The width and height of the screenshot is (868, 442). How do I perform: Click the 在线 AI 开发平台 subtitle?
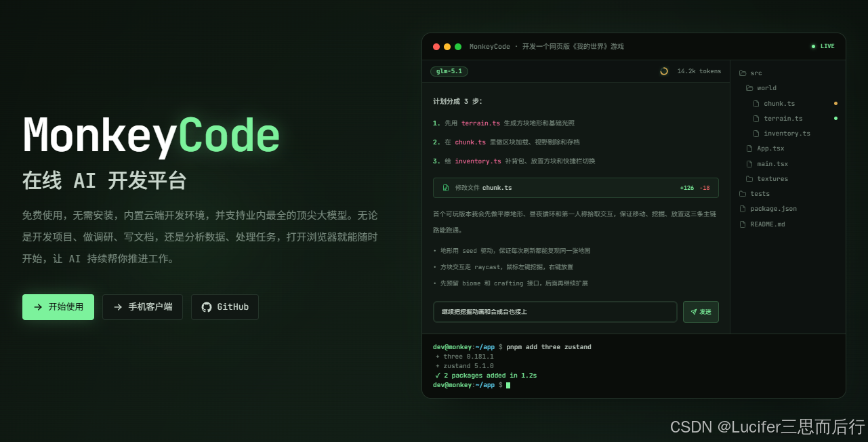[x=104, y=180]
